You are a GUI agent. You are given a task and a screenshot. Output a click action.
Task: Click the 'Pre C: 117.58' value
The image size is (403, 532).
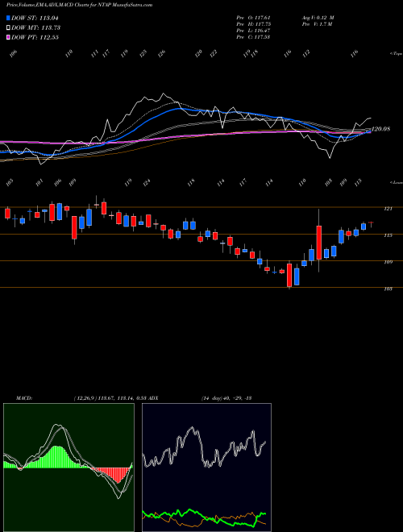[x=253, y=37]
